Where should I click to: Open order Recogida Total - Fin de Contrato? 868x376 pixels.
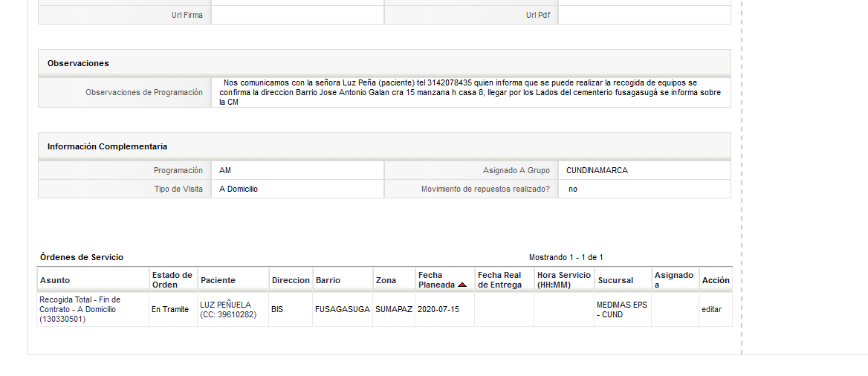tap(80, 310)
